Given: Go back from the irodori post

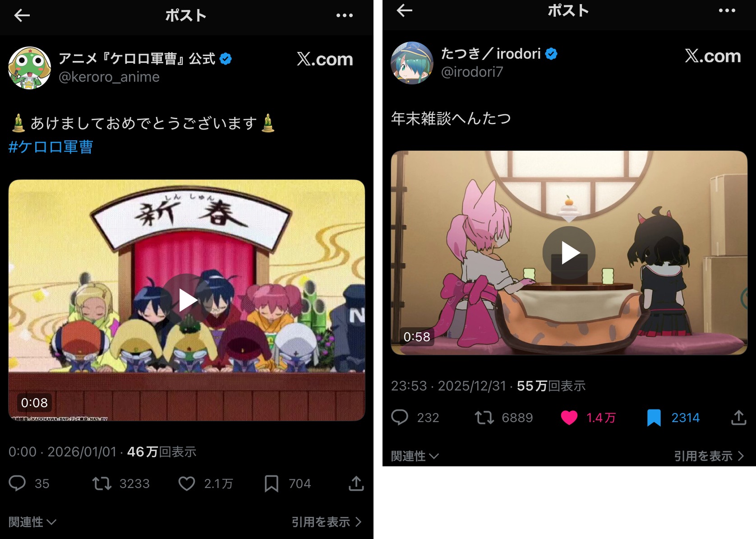Looking at the screenshot, I should pos(404,10).
